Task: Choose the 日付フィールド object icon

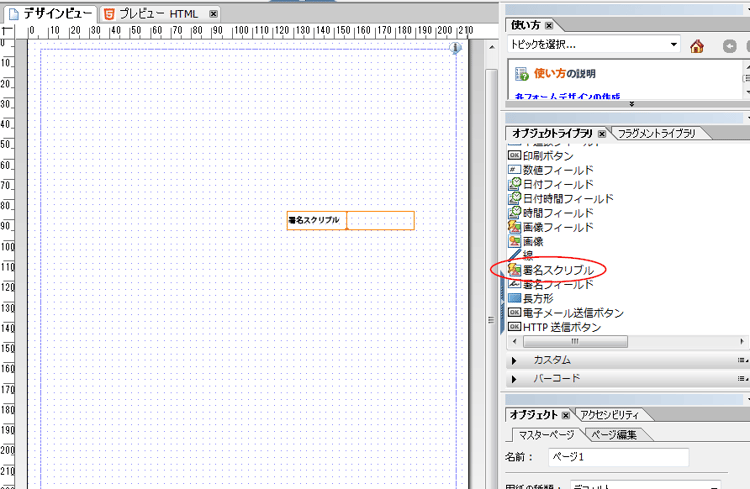Action: pyautogui.click(x=514, y=184)
